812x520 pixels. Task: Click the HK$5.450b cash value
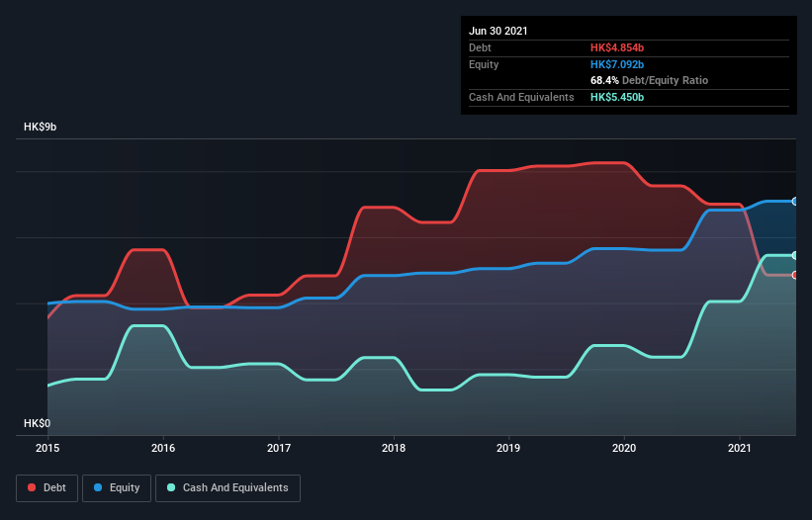pyautogui.click(x=617, y=97)
